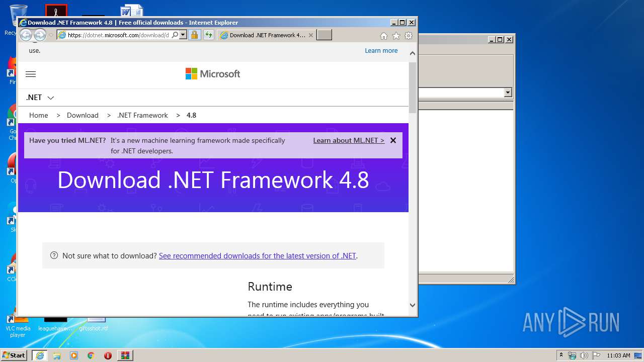
Task: Open Windows Explorer from taskbar
Action: tap(57, 355)
